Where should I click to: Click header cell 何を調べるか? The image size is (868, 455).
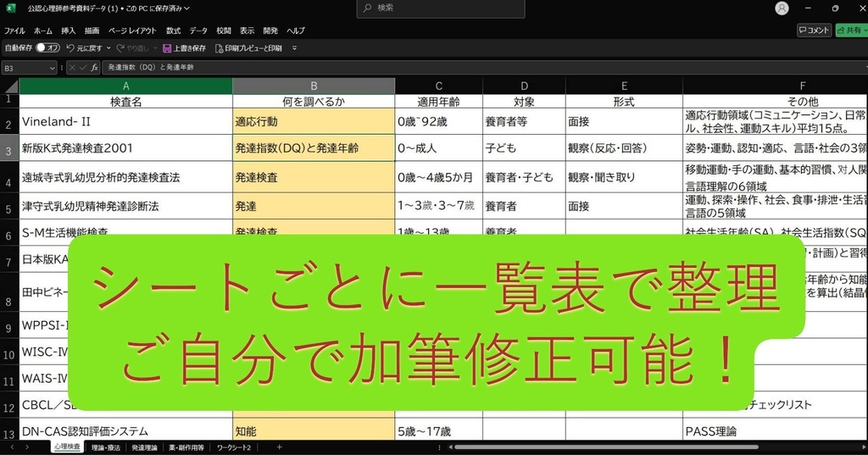pos(314,102)
